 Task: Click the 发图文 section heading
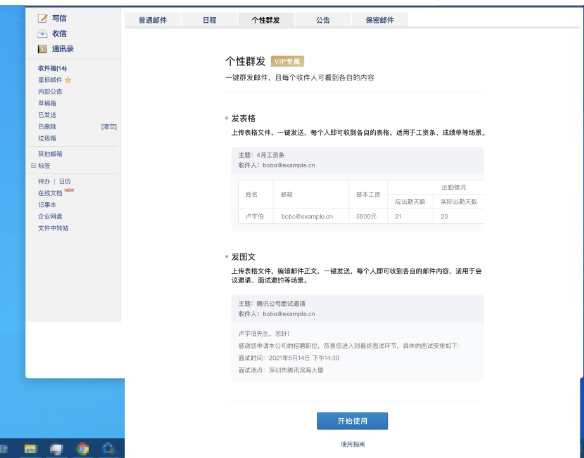click(243, 257)
